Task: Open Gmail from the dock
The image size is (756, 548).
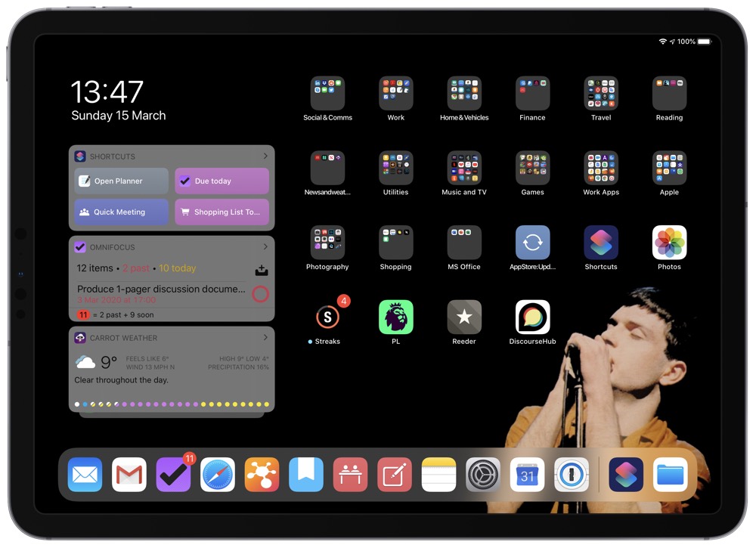Action: 129,475
